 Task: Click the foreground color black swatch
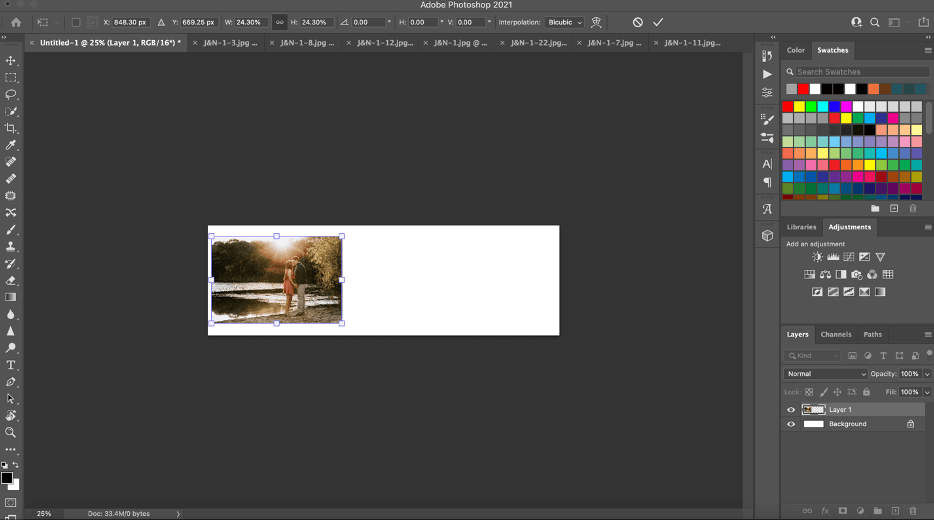(7, 478)
